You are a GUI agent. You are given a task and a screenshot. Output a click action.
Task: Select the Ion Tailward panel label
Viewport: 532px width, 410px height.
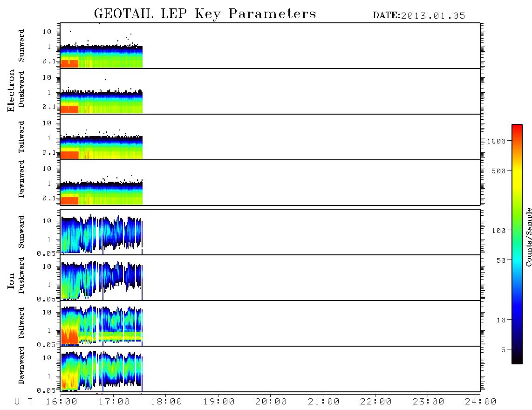(21, 323)
